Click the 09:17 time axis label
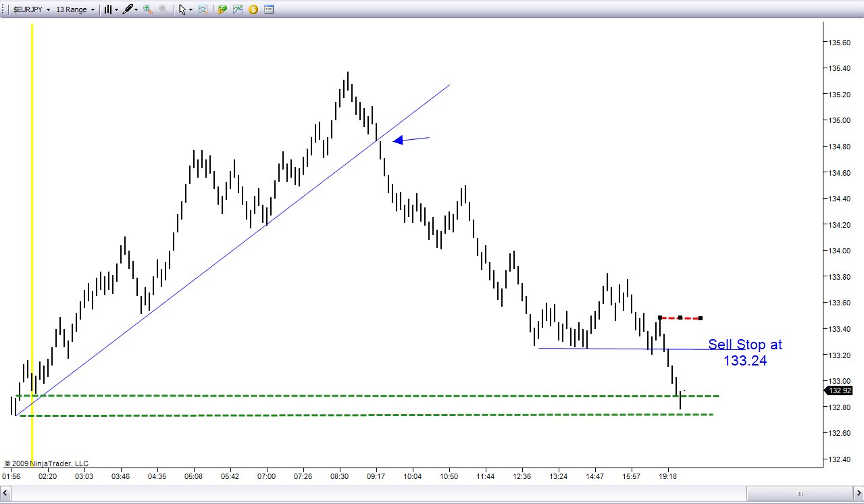The height and width of the screenshot is (504, 864). coord(376,476)
